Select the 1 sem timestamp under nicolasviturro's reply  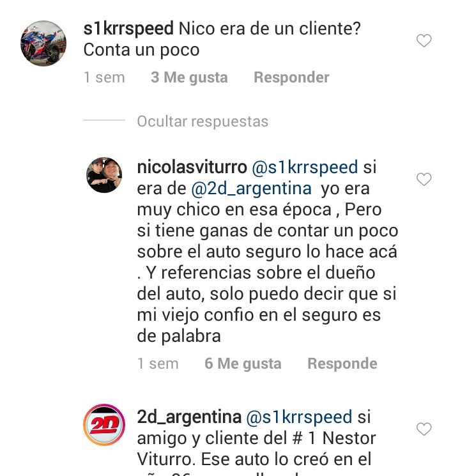(158, 364)
